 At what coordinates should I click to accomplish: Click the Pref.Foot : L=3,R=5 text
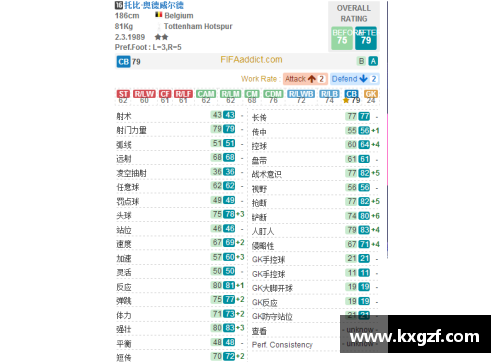(148, 47)
